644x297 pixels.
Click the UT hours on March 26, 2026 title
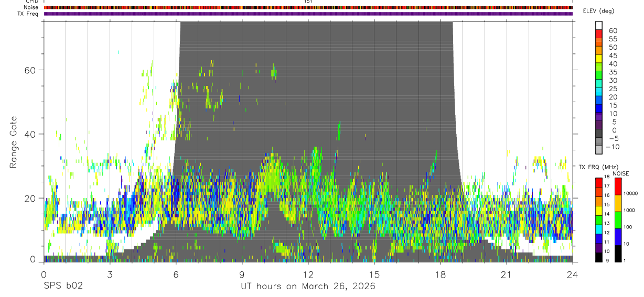(308, 287)
